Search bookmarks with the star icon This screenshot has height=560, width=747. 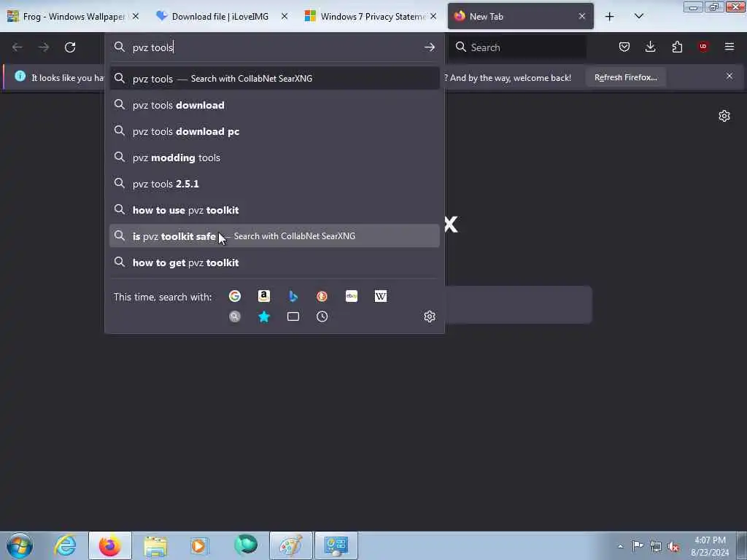(264, 316)
